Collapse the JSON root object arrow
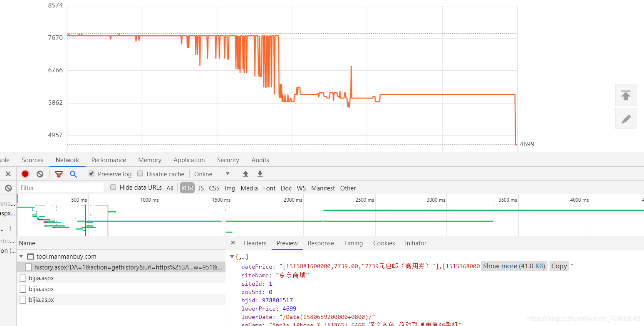644x326 pixels. point(232,257)
